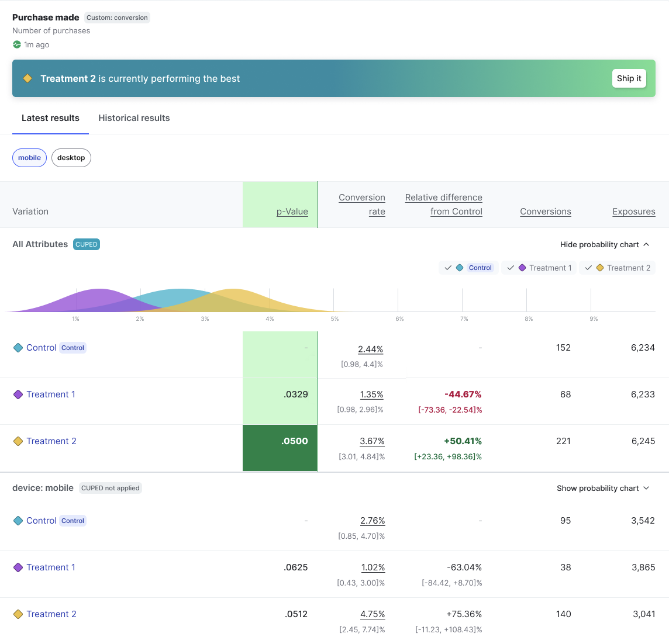This screenshot has height=644, width=669.
Task: Click the "Ship it" button
Action: click(x=629, y=78)
